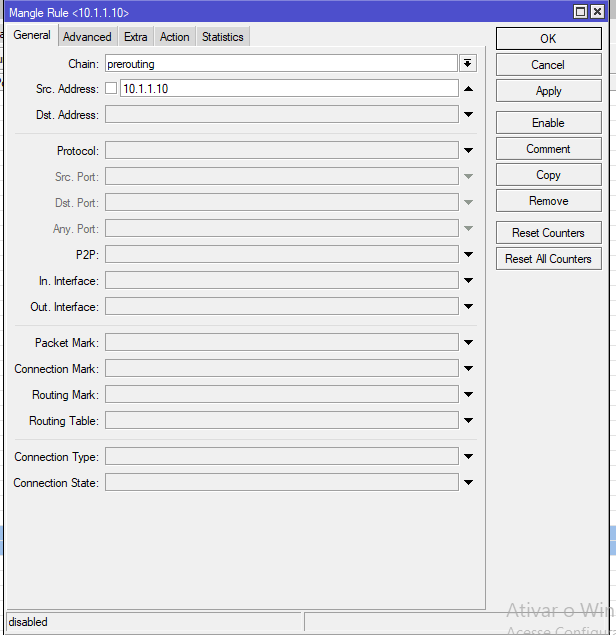Click the Cancel button
The image size is (616, 635).
click(548, 65)
